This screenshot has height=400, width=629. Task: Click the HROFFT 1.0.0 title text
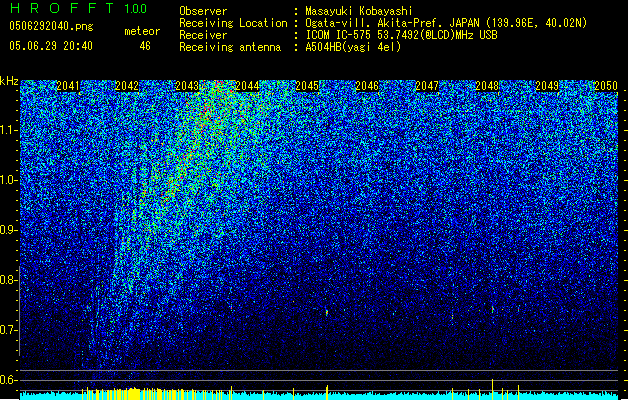click(x=79, y=8)
